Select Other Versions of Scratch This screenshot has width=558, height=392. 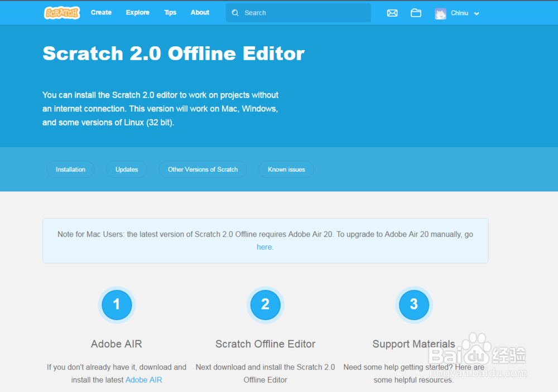[x=203, y=170]
